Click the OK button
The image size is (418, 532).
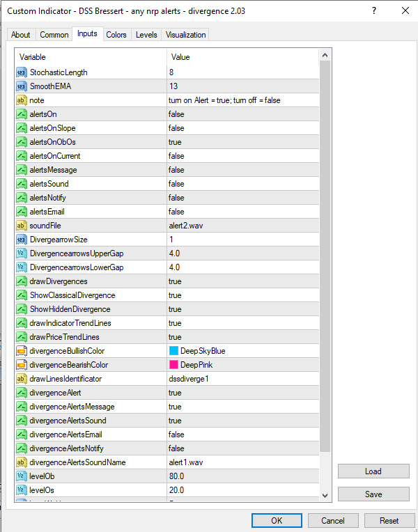pyautogui.click(x=277, y=520)
